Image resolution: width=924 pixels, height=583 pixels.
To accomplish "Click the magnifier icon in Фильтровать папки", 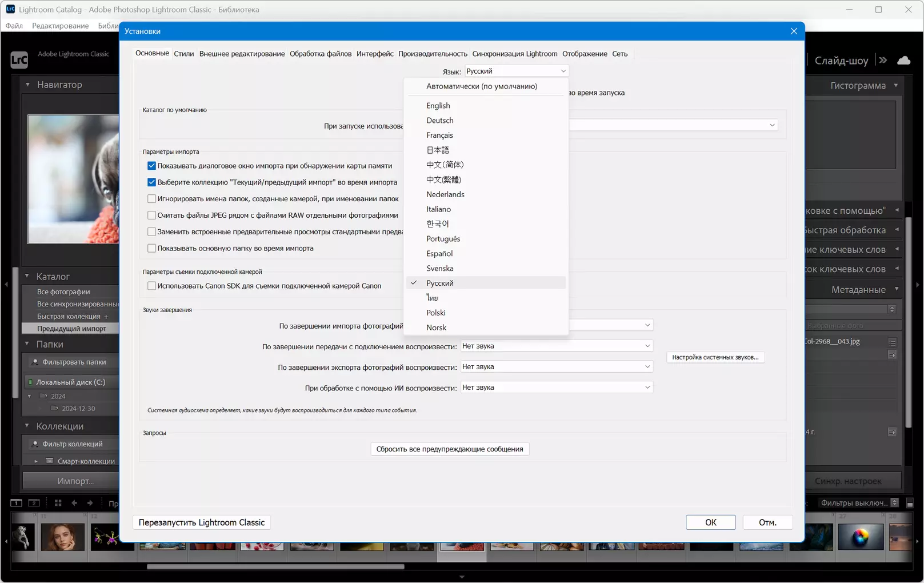I will [x=35, y=362].
